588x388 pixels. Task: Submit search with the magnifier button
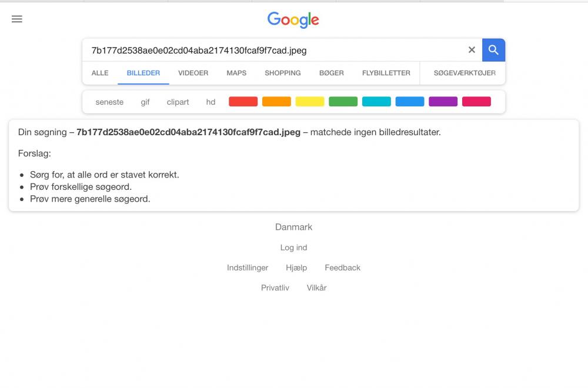click(x=493, y=50)
